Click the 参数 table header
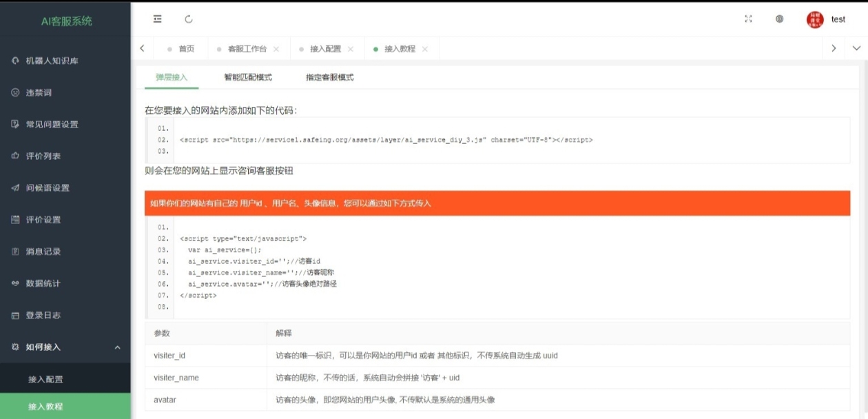868x419 pixels. click(206, 333)
